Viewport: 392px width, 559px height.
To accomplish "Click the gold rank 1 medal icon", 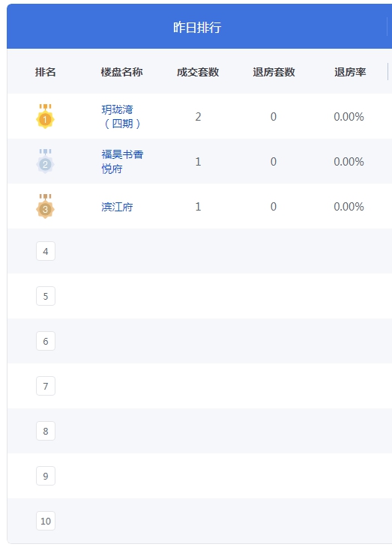I will 45,116.
